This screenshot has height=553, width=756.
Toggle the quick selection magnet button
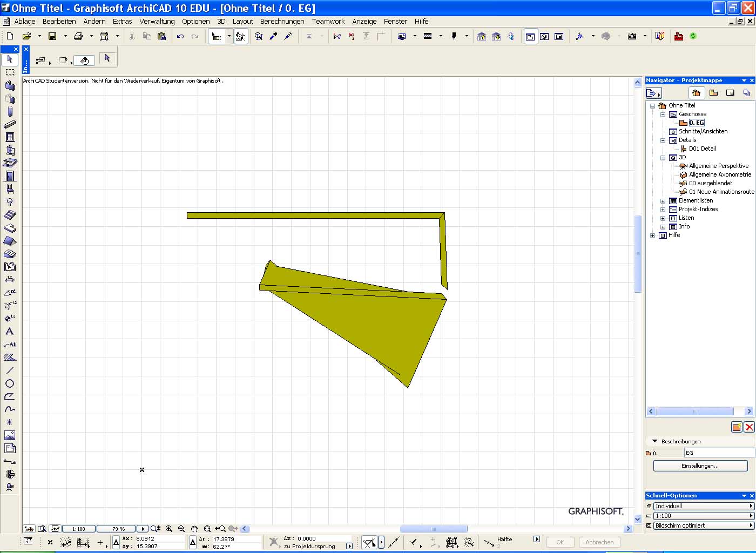(x=84, y=60)
